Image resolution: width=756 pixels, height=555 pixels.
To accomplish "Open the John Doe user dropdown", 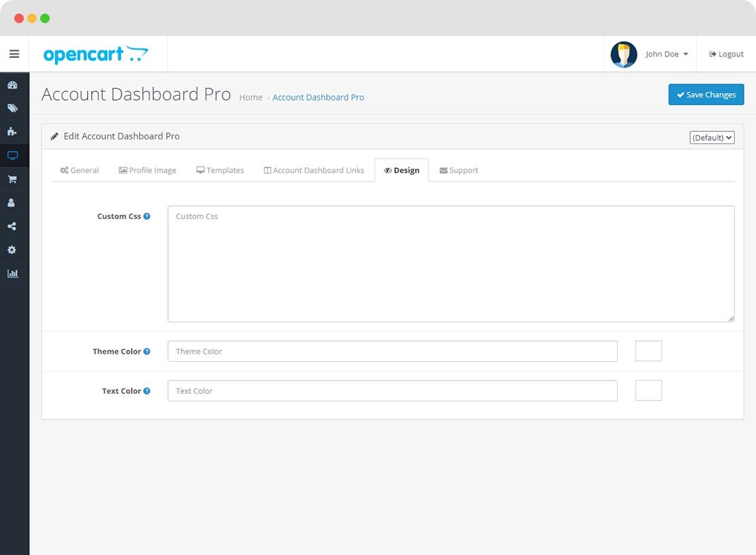I will 666,54.
